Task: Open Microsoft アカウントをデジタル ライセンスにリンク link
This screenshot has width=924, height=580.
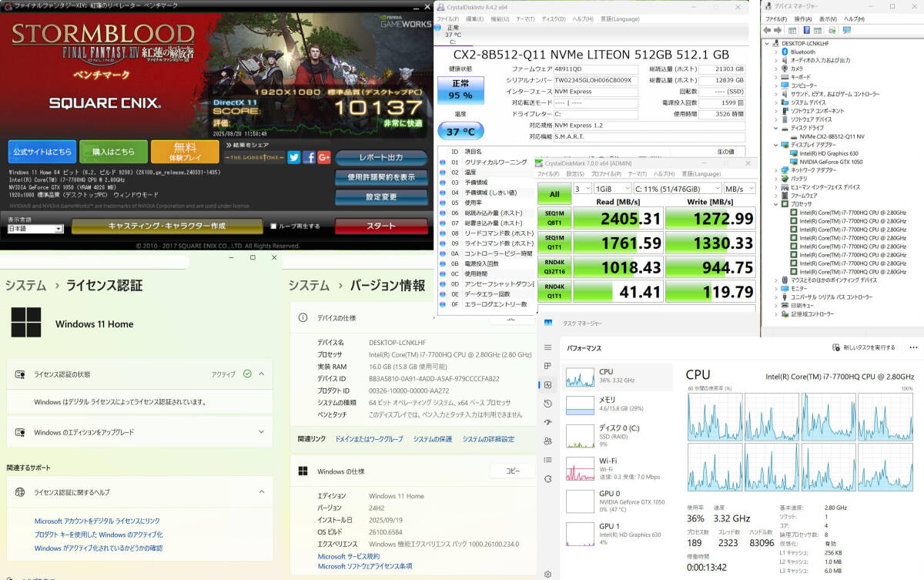Action: point(97,521)
